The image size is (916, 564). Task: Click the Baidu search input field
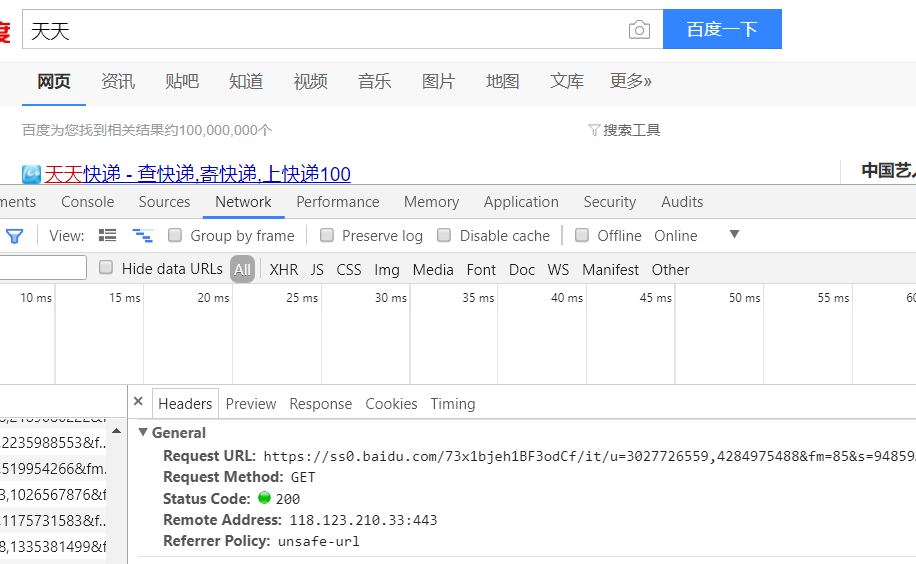342,29
